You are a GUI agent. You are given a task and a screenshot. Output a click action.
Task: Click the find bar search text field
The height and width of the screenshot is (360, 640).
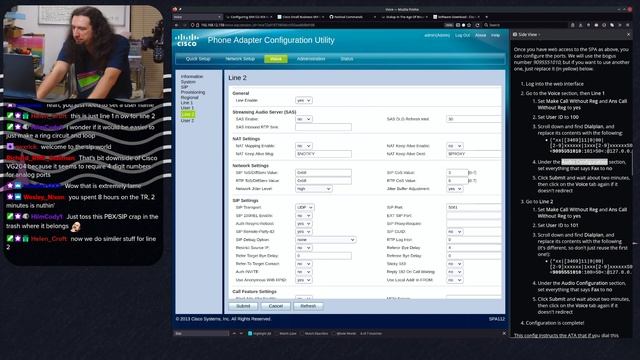click(202, 333)
